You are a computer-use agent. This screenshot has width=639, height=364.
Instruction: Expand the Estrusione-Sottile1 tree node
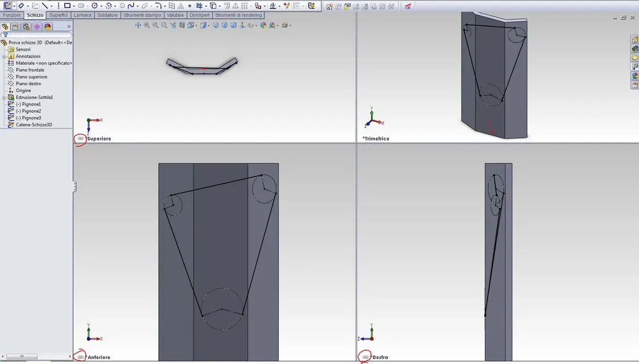click(4, 98)
